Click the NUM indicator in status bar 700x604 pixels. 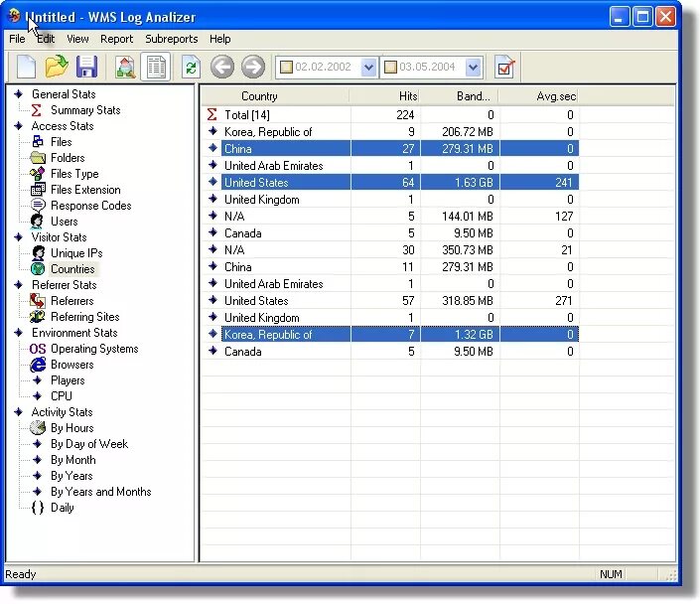(x=611, y=574)
